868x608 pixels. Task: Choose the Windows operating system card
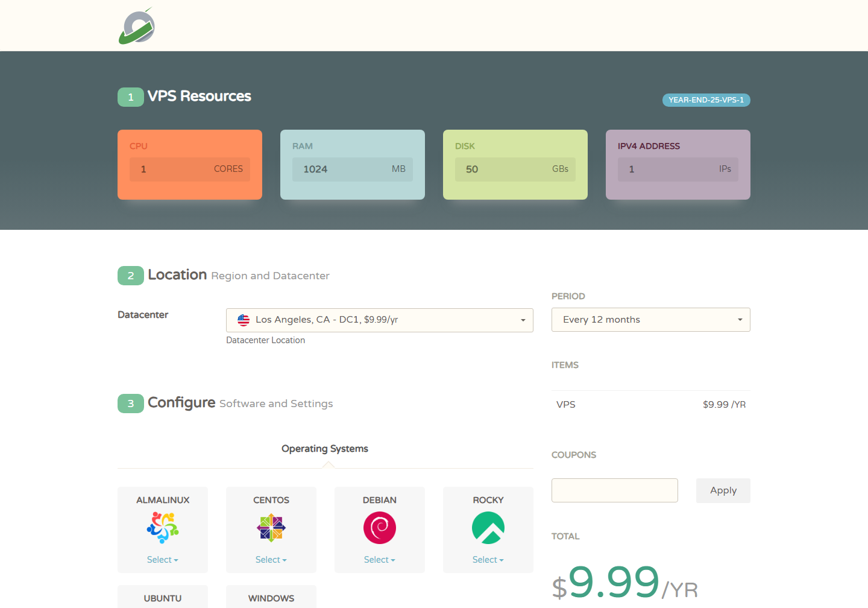(271, 597)
